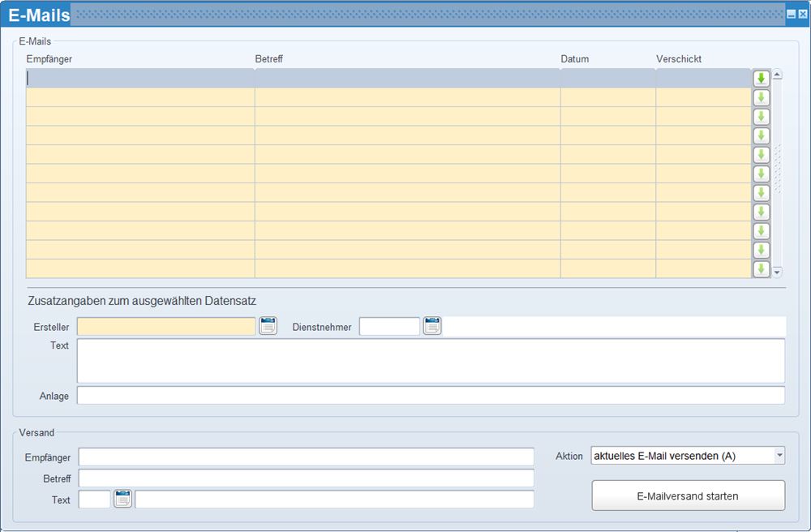Screen dimensions: 811x532
Task: Click green arrow icon in third table row
Action: click(x=761, y=117)
